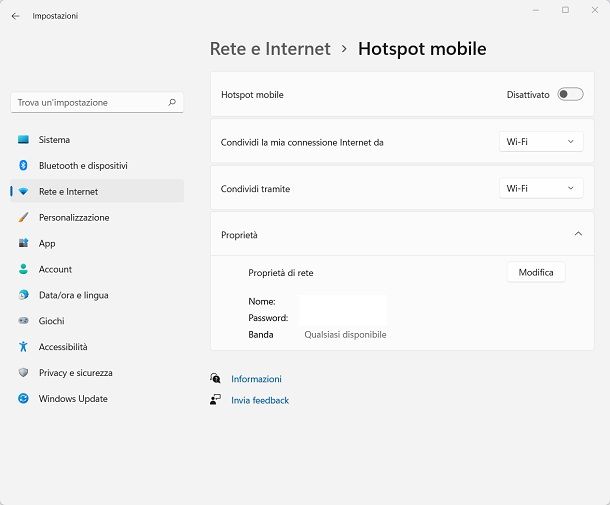Select Rete e Internet in sidebar
This screenshot has width=610, height=505.
click(x=68, y=192)
